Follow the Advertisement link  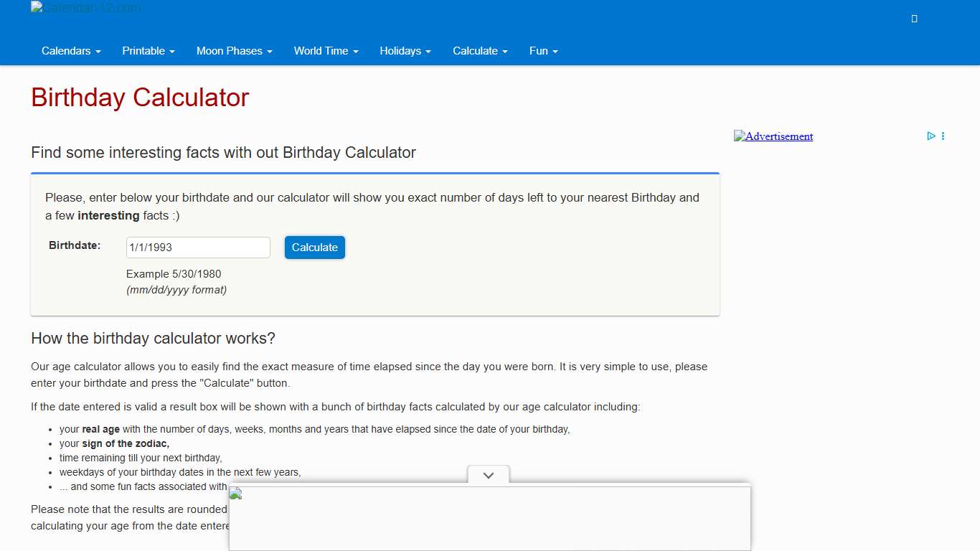click(x=778, y=136)
